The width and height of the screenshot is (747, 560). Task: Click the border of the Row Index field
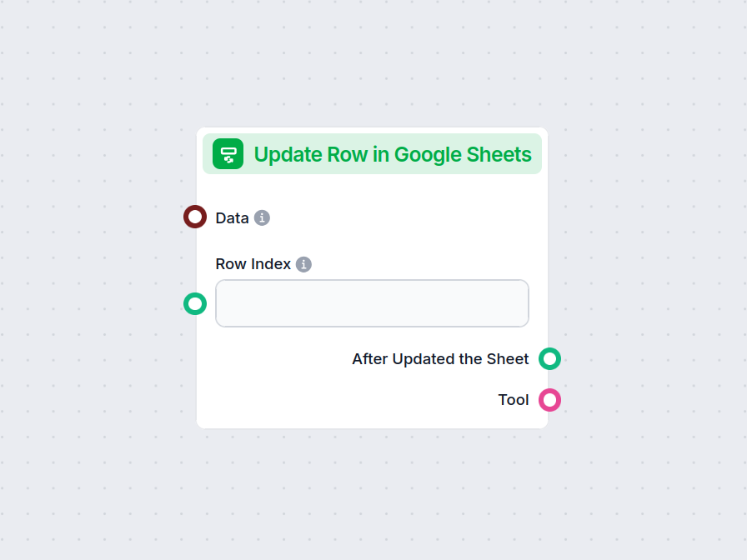pos(372,283)
